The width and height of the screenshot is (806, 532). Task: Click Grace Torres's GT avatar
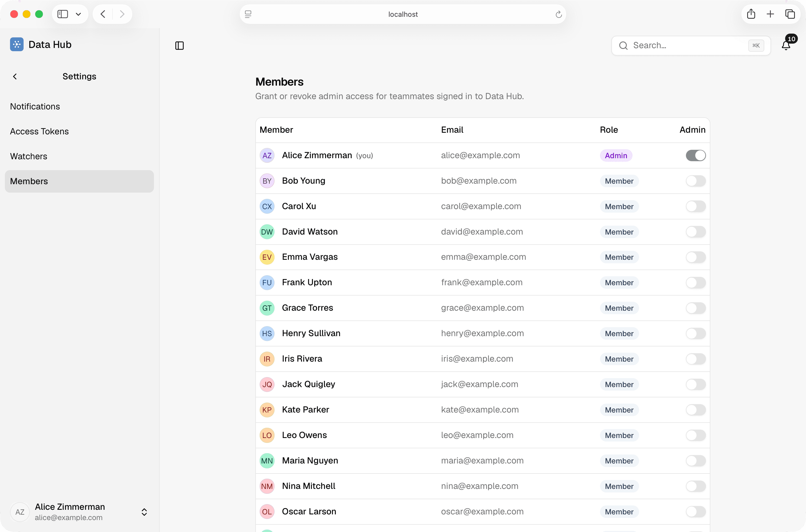[267, 308]
